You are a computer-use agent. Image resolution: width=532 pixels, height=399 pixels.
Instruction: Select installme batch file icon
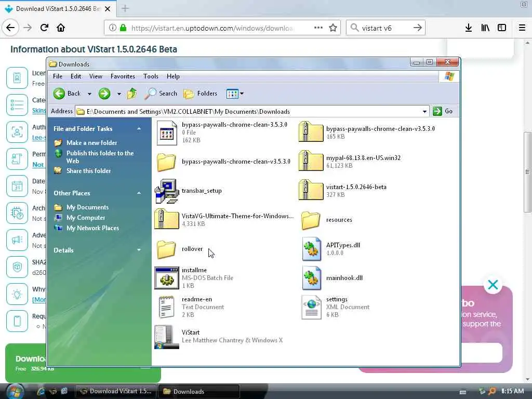[x=167, y=278]
